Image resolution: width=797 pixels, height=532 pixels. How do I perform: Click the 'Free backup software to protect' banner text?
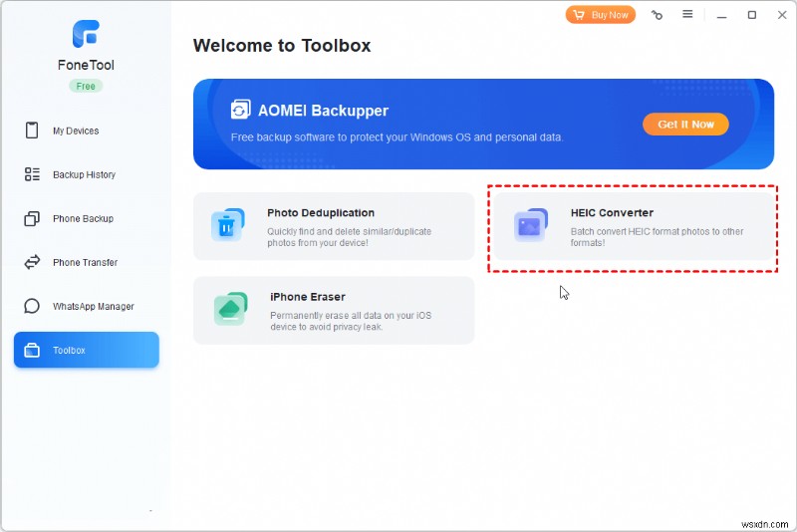[x=397, y=137]
